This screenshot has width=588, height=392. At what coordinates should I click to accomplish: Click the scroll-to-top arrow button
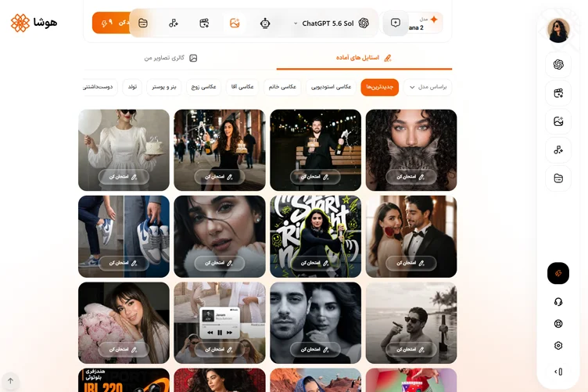10,381
